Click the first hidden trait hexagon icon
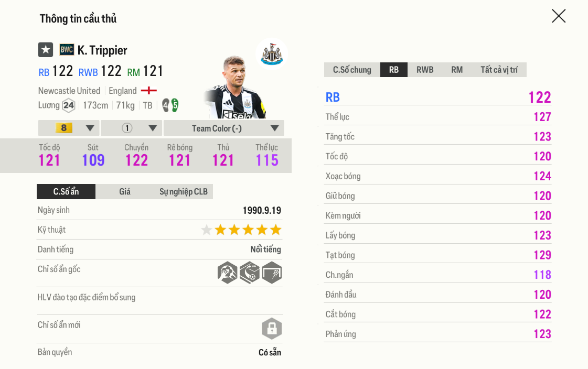588x369 pixels. coord(227,272)
